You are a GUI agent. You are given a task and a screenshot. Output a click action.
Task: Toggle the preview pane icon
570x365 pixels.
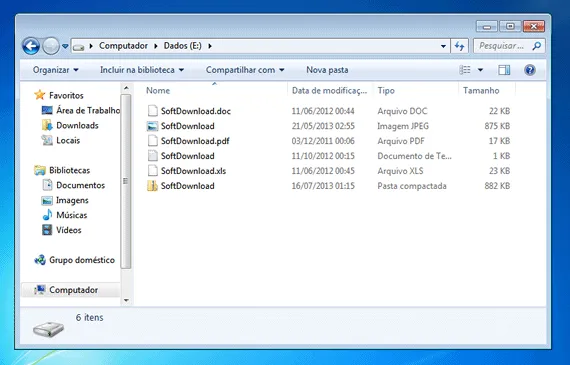pyautogui.click(x=504, y=70)
